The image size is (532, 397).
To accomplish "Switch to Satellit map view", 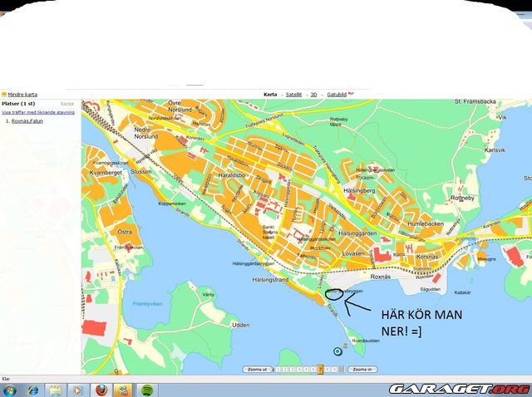I will click(x=293, y=95).
